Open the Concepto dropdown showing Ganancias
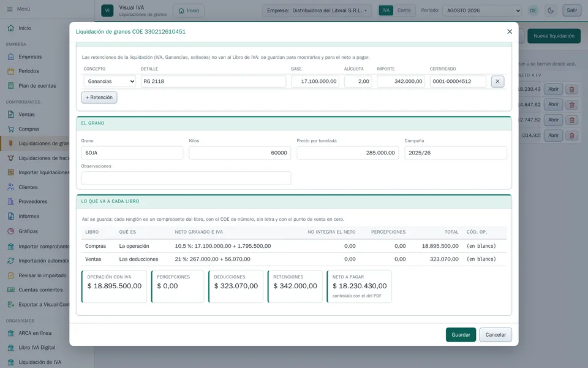This screenshot has height=368, width=588. (110, 82)
